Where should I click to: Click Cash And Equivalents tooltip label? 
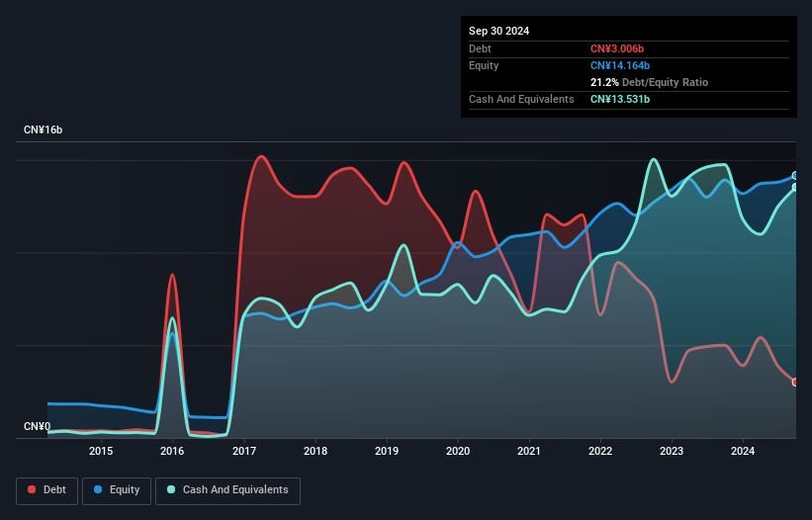pos(521,99)
